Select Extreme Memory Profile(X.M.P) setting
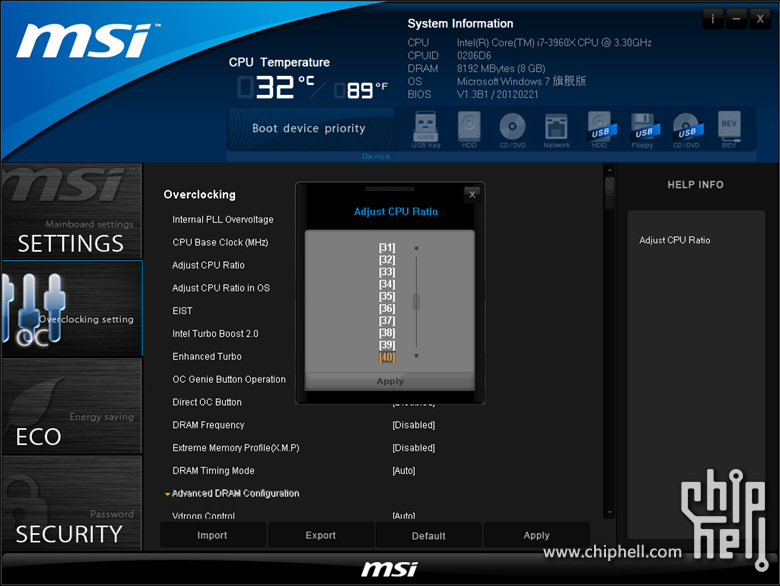 point(235,448)
